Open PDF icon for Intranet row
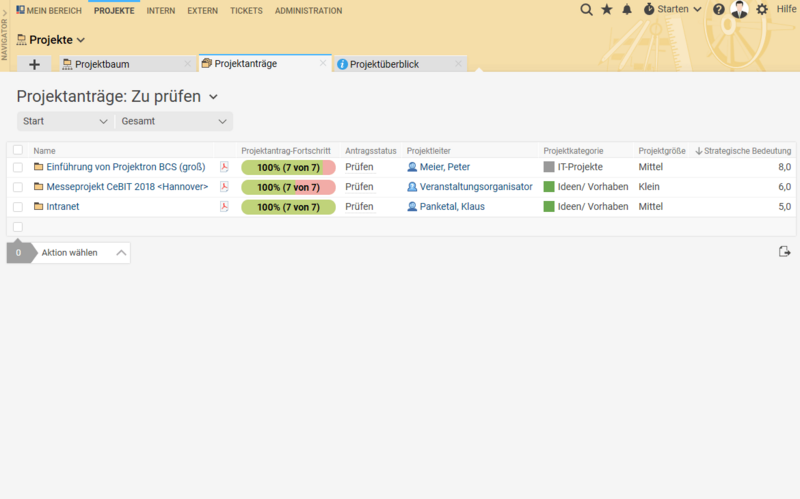Viewport: 800px width, 499px height. [224, 207]
